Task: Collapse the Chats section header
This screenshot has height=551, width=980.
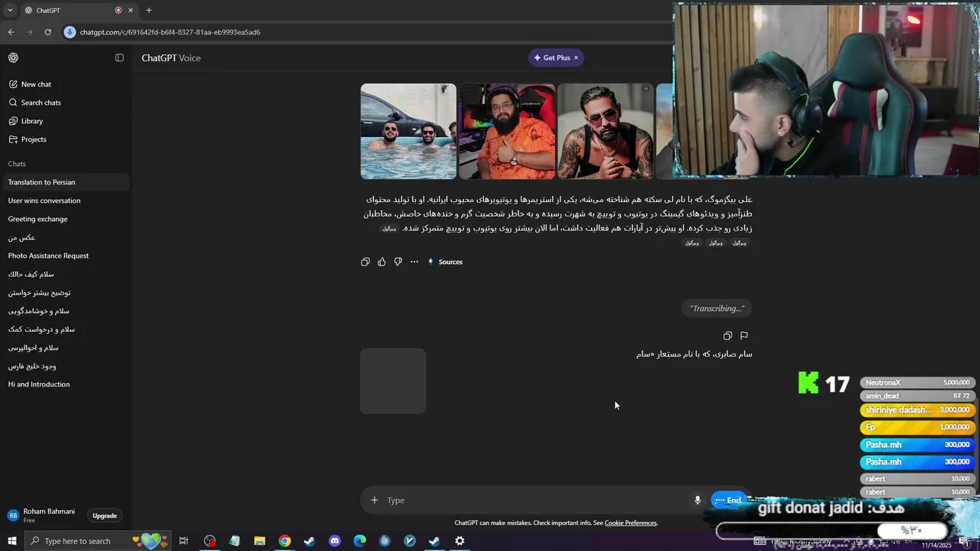Action: pos(17,164)
